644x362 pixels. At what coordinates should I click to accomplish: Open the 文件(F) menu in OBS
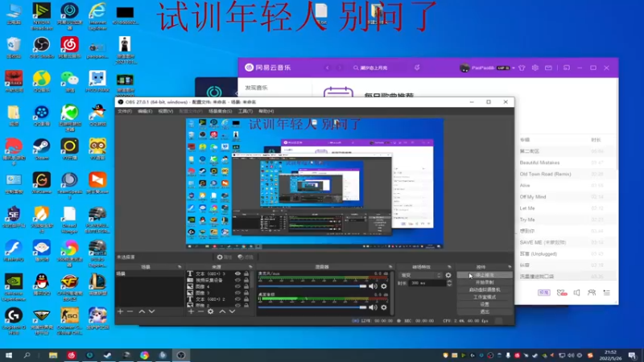click(x=125, y=111)
